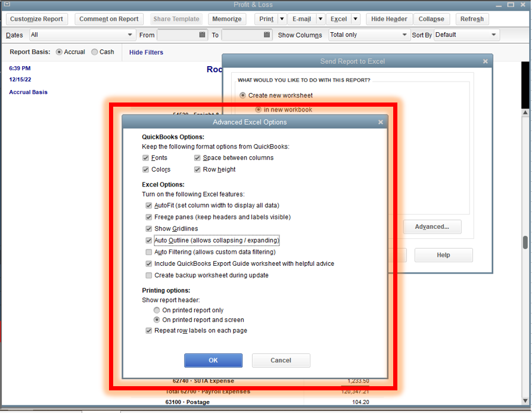Viewport: 532px width, 413px height.
Task: Click Memorize button
Action: pyautogui.click(x=227, y=19)
